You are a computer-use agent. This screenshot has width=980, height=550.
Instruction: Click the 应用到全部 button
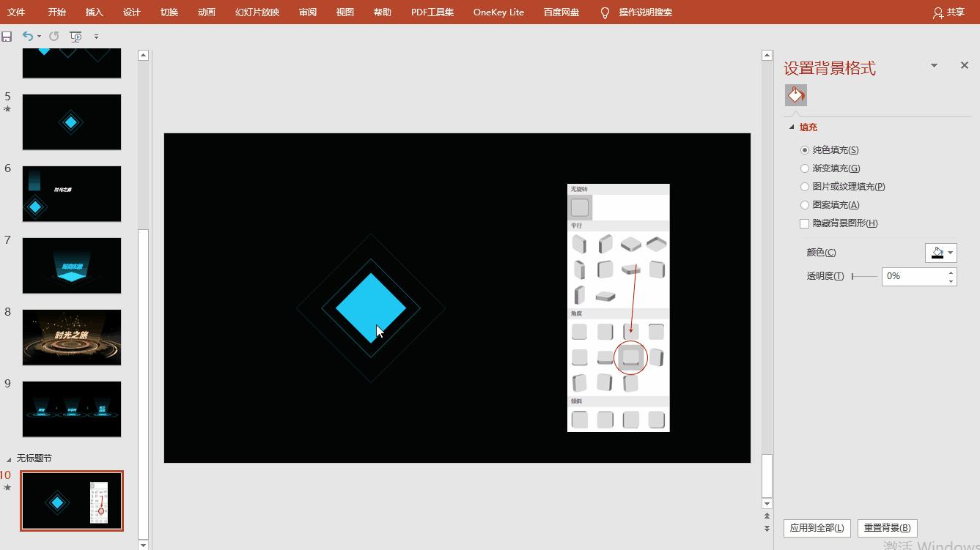click(817, 528)
